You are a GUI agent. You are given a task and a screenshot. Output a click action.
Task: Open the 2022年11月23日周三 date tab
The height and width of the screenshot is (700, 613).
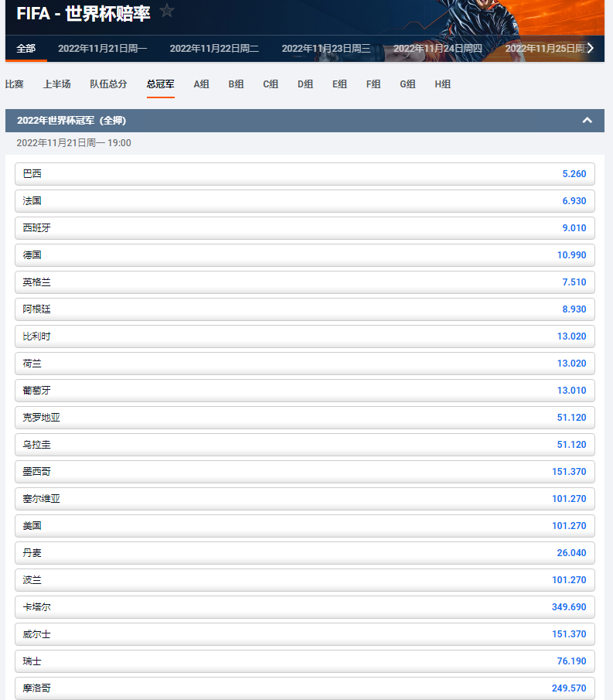point(325,48)
